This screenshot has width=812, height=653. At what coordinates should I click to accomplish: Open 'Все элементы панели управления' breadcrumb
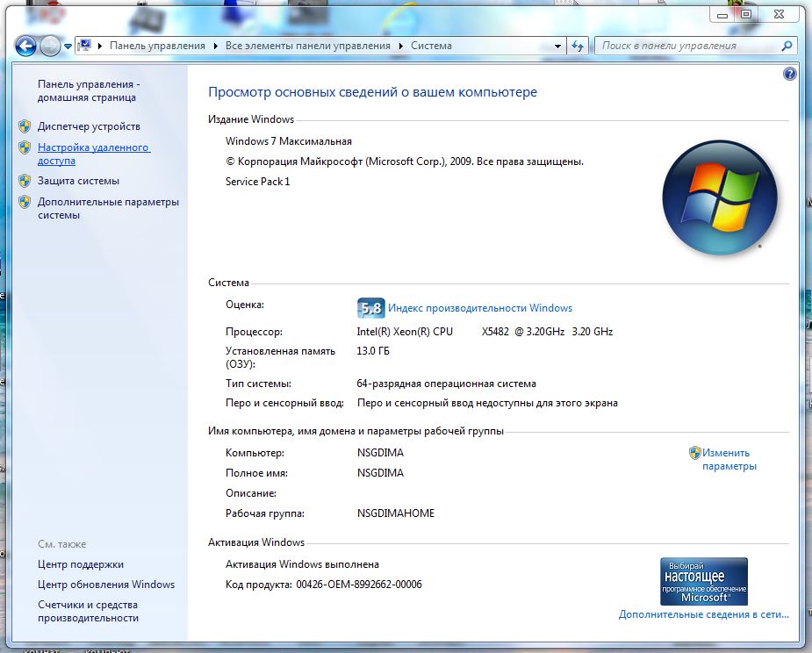(307, 46)
